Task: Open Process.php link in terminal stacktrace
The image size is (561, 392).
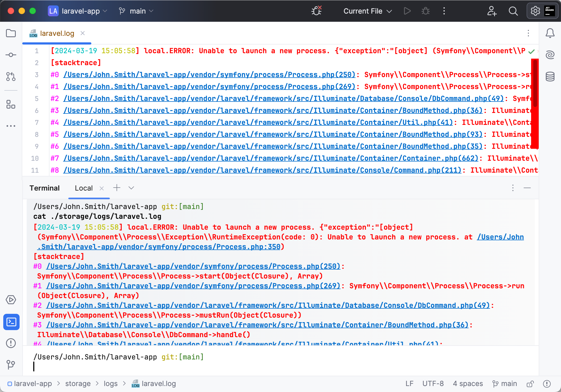Action: point(190,266)
